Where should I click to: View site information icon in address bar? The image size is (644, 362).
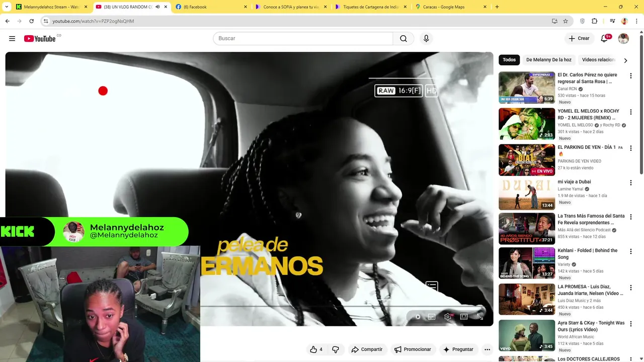(x=46, y=21)
